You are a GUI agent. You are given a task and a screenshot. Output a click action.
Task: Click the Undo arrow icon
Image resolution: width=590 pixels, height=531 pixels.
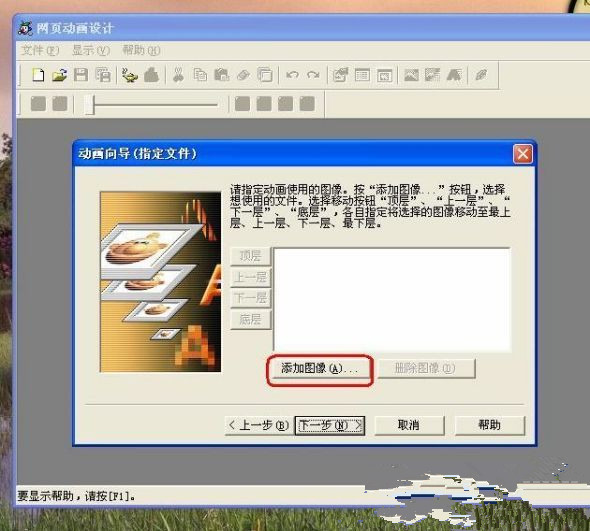[292, 75]
